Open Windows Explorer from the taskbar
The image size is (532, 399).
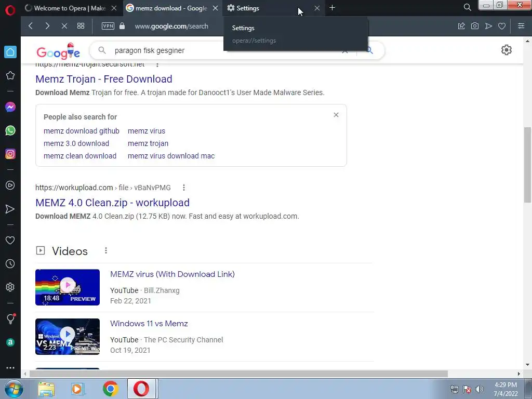46,389
